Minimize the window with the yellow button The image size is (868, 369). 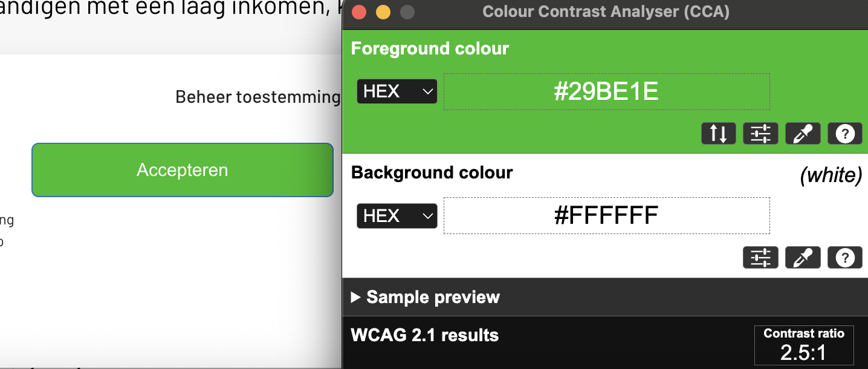click(383, 12)
